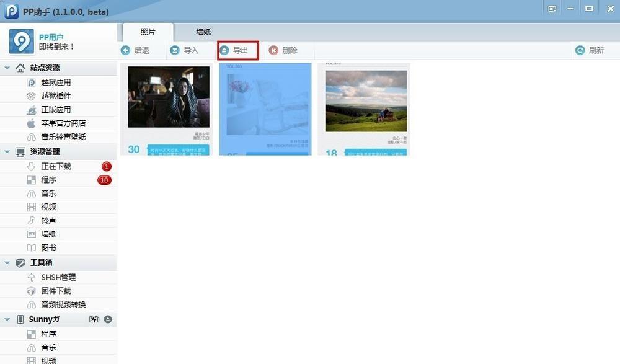The height and width of the screenshot is (364, 620).
Task: Click the 正版应用 icon
Action: click(x=31, y=110)
